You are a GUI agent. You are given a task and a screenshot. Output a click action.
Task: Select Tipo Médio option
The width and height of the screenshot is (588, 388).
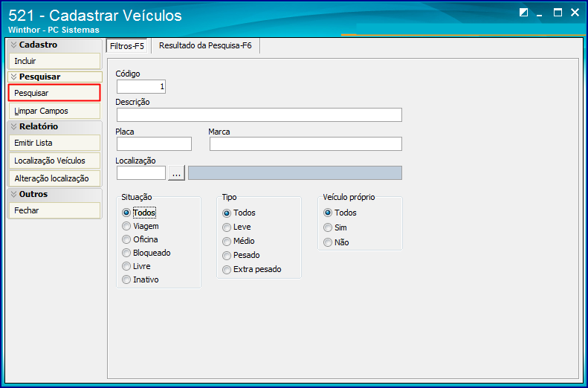[x=239, y=241]
